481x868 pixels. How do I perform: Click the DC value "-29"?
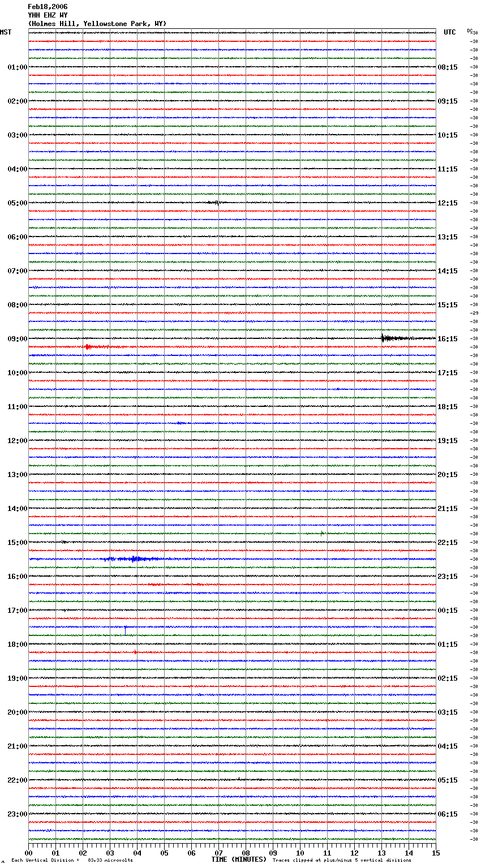(x=474, y=313)
